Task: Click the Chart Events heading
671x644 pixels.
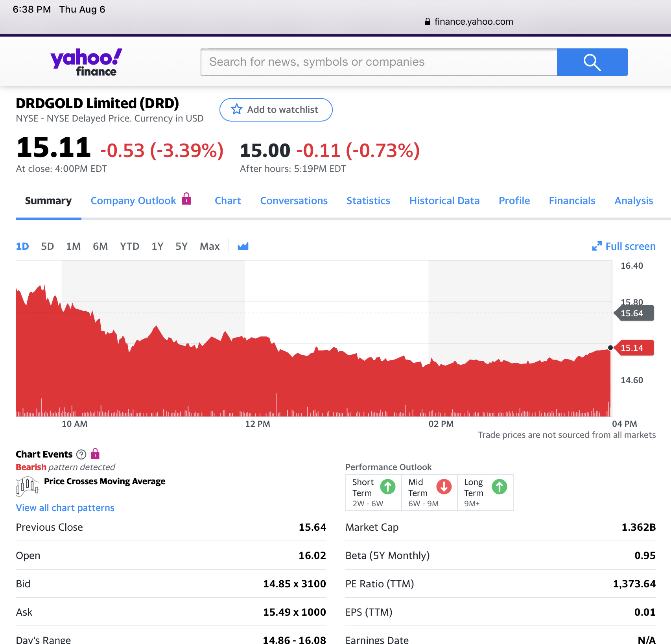Action: tap(44, 454)
